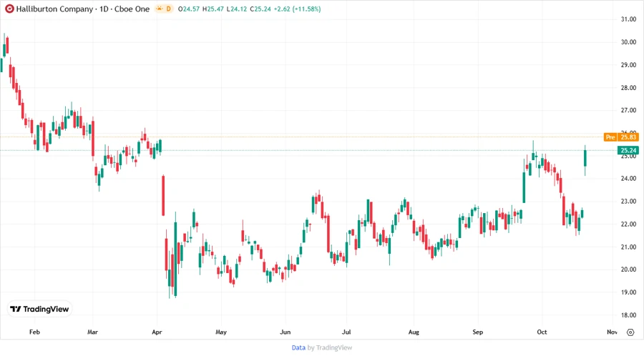
Task: Click the Halliburton Company symbol title
Action: 54,9
